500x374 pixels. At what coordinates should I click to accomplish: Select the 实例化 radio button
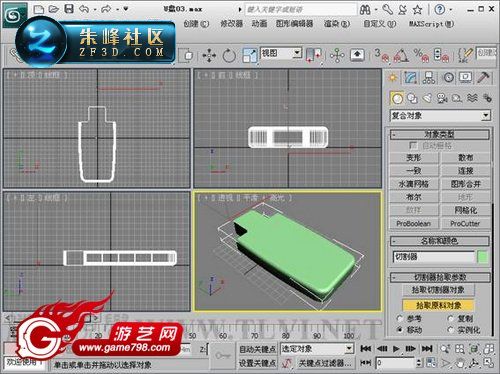pos(451,329)
